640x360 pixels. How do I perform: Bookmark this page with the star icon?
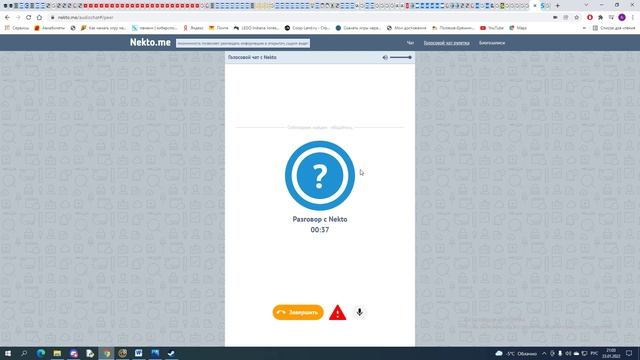pyautogui.click(x=576, y=18)
